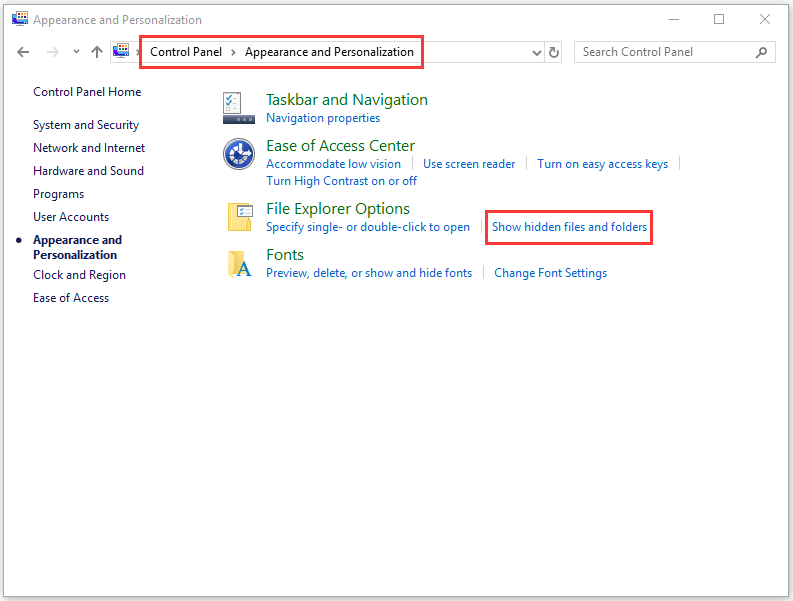Open Network and Internet category
The image size is (793, 601).
click(89, 148)
